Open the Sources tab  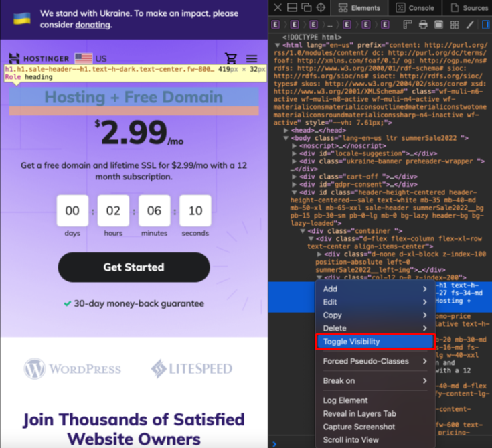tap(469, 8)
